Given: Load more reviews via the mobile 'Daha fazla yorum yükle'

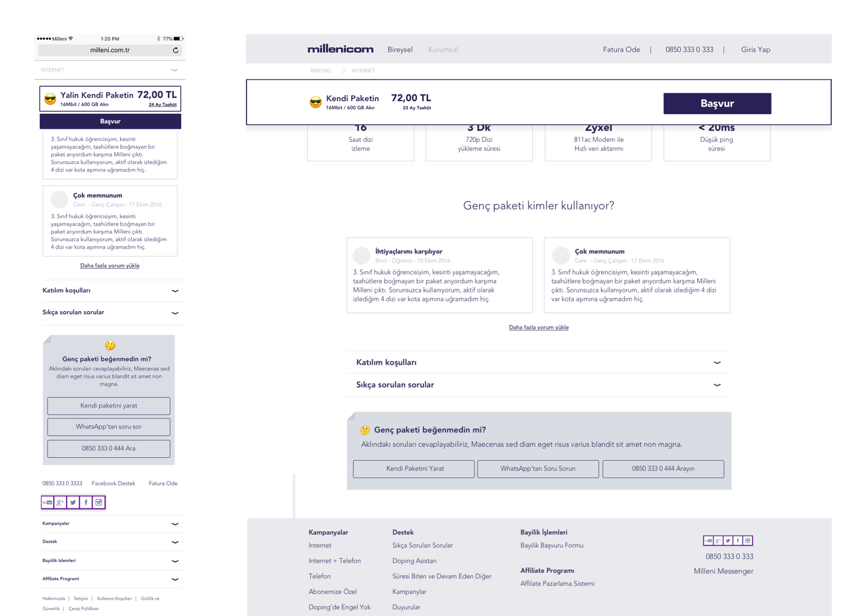Looking at the screenshot, I should [110, 266].
